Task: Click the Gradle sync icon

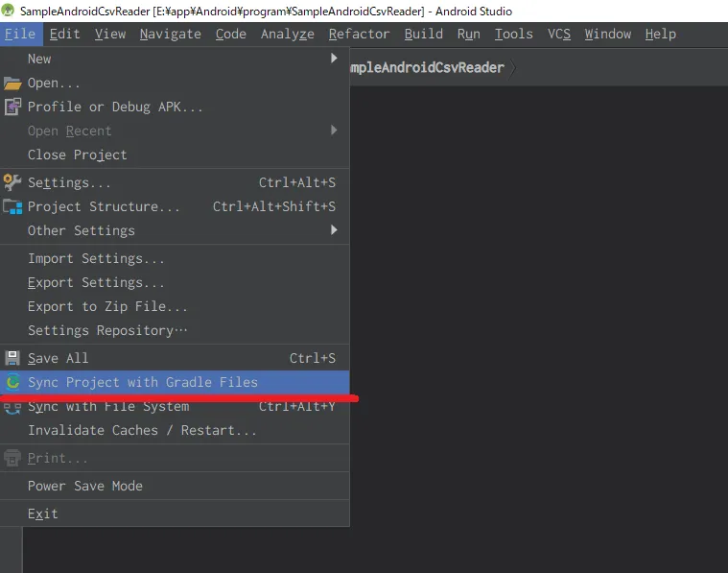Action: 12,382
